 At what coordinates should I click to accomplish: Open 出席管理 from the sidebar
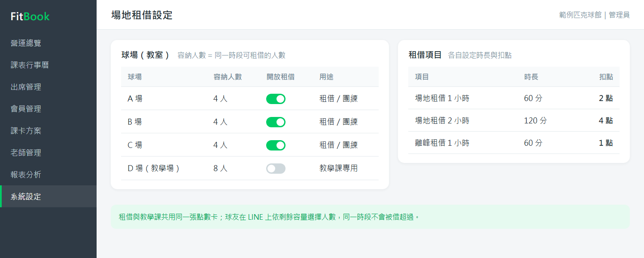click(x=48, y=87)
